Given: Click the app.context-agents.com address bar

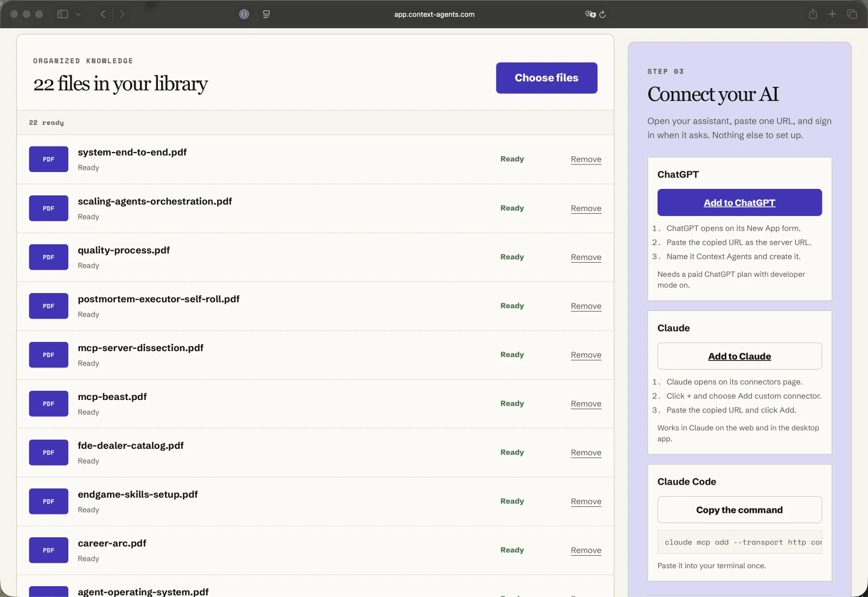Looking at the screenshot, I should (x=434, y=14).
